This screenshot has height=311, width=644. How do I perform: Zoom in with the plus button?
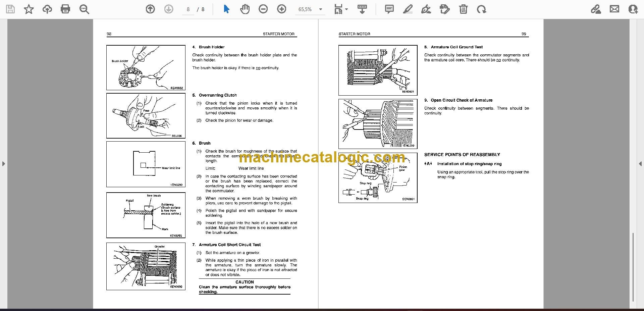[282, 9]
